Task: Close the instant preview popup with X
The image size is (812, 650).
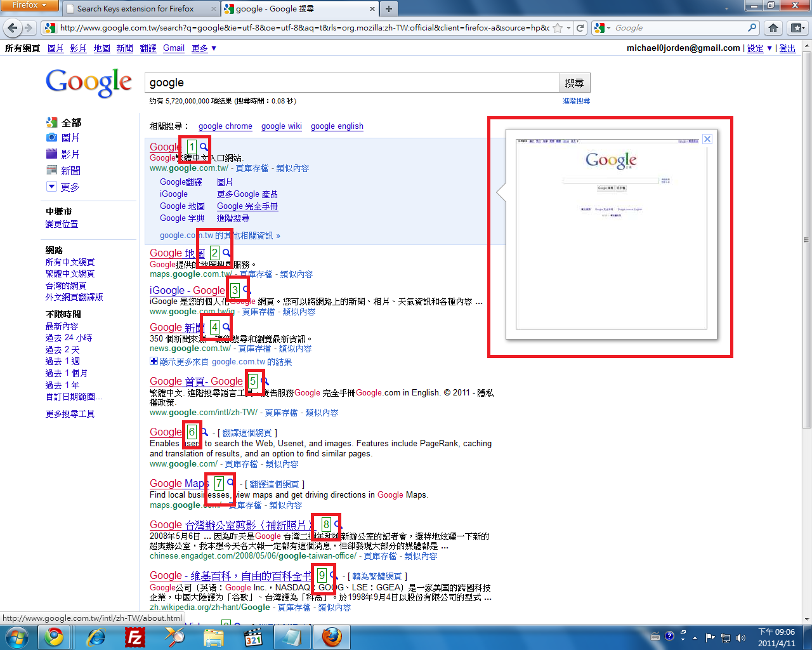Action: click(707, 139)
